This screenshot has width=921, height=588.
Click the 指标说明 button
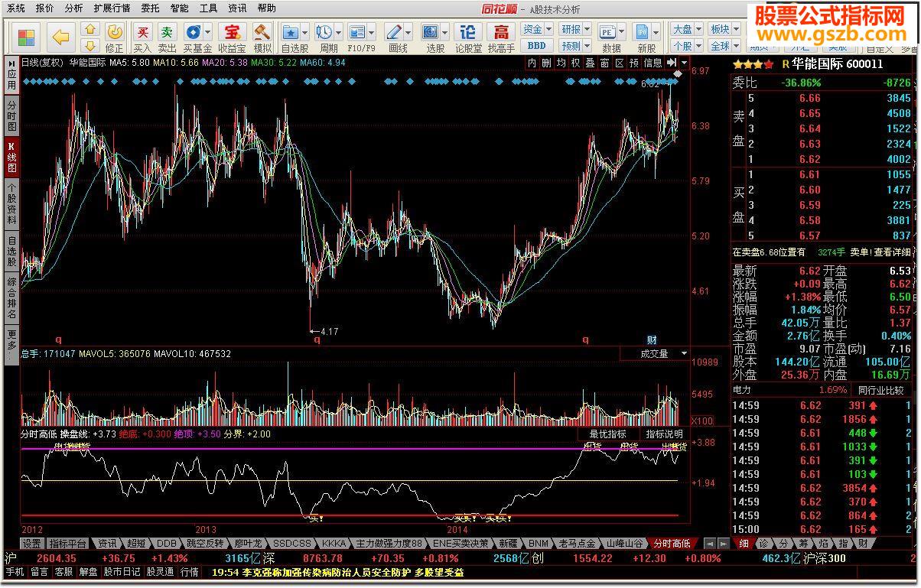pyautogui.click(x=664, y=434)
